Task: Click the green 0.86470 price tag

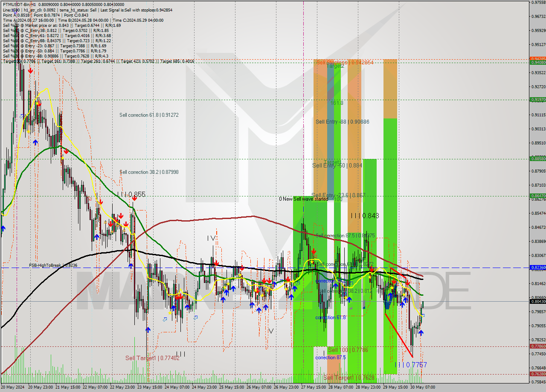Action: click(x=537, y=196)
